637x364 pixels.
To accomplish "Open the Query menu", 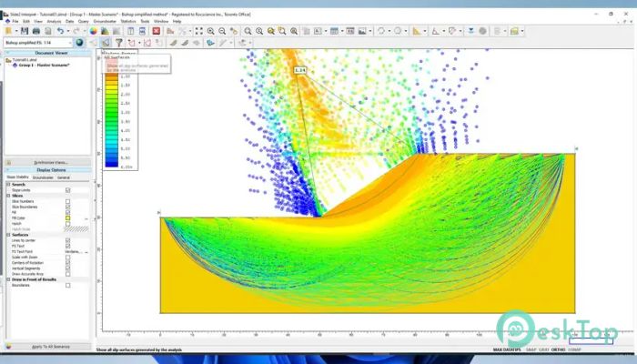I will (84, 21).
